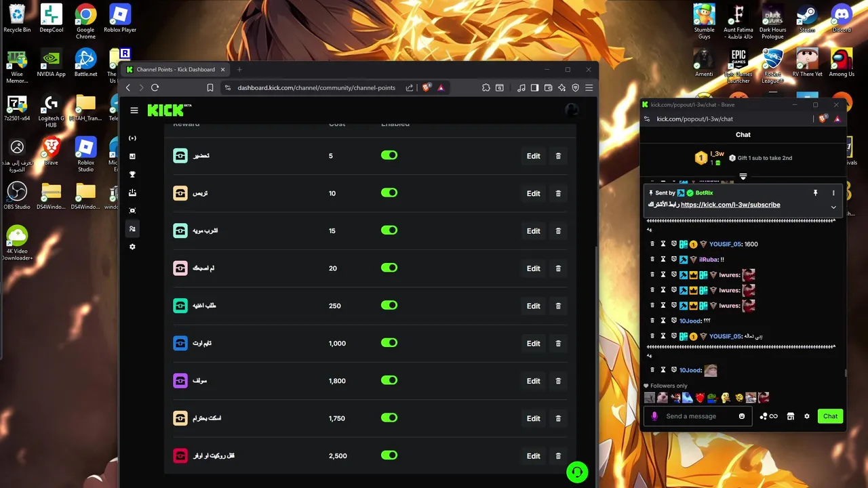The image size is (868, 488).
Task: Open chat settings gear icon
Action: tap(807, 416)
